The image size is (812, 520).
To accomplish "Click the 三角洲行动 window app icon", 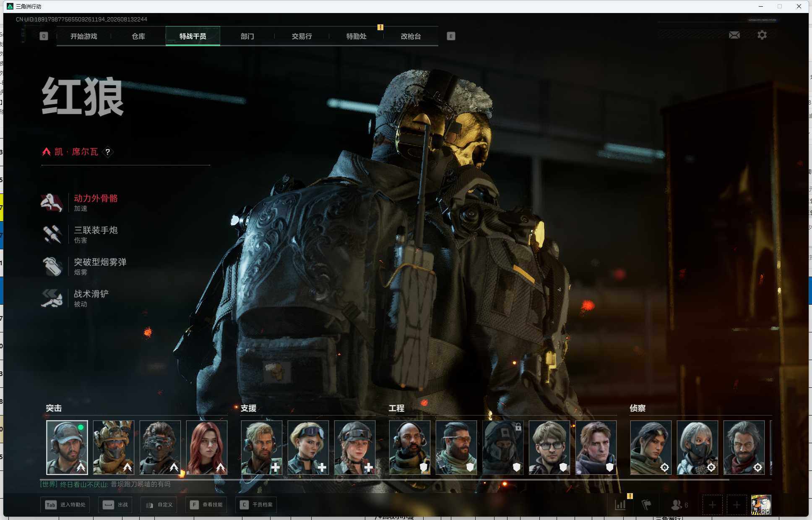I will pyautogui.click(x=10, y=6).
